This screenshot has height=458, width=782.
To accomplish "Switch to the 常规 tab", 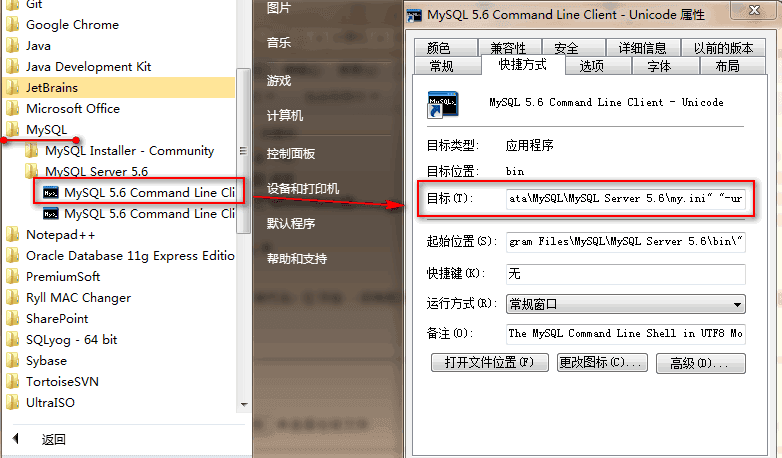I will [441, 66].
